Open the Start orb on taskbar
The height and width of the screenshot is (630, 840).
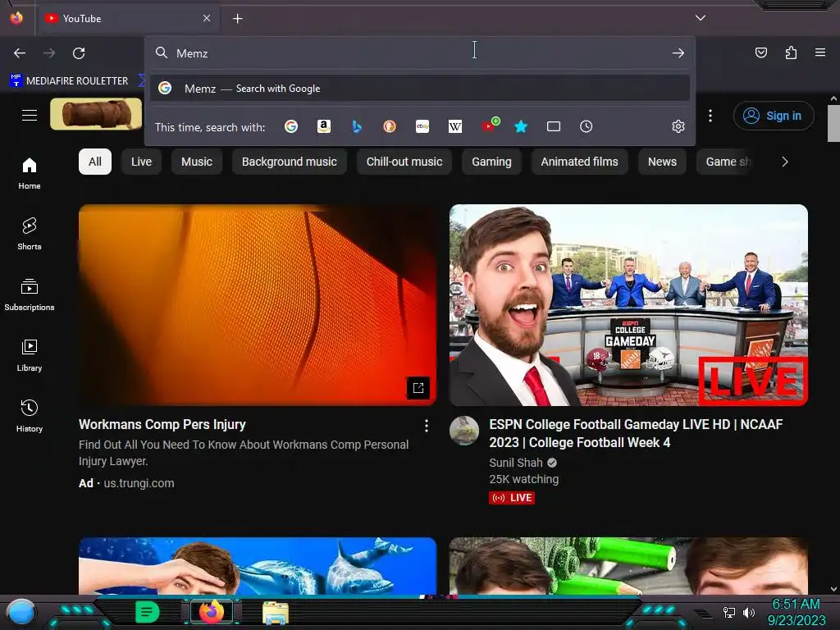(21, 612)
